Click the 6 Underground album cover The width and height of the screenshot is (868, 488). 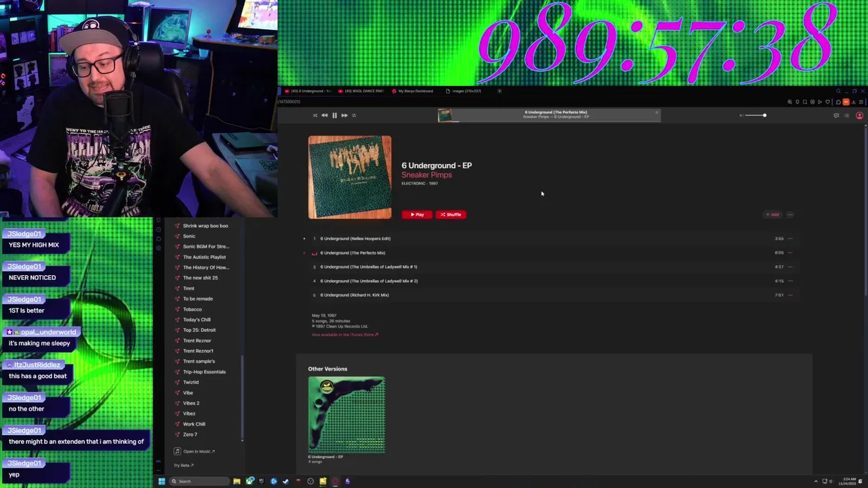tap(350, 178)
